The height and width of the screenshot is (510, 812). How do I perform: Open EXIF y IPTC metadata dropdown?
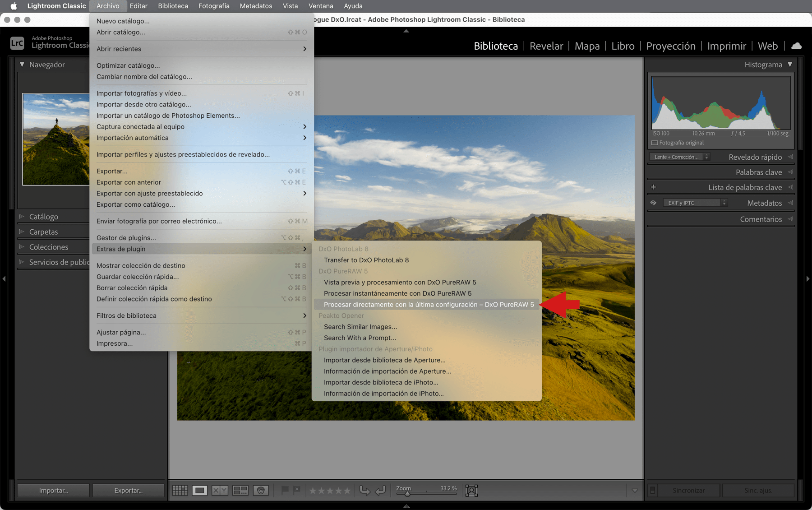[695, 203]
